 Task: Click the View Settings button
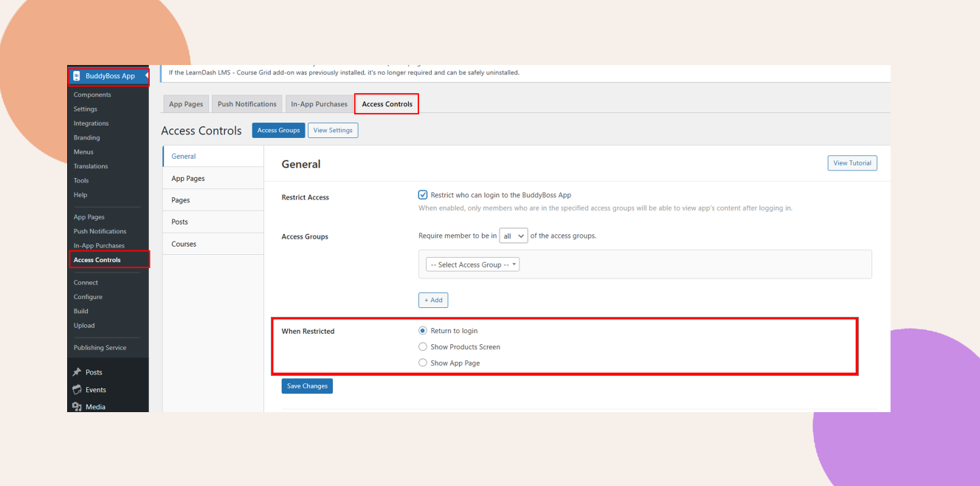333,130
